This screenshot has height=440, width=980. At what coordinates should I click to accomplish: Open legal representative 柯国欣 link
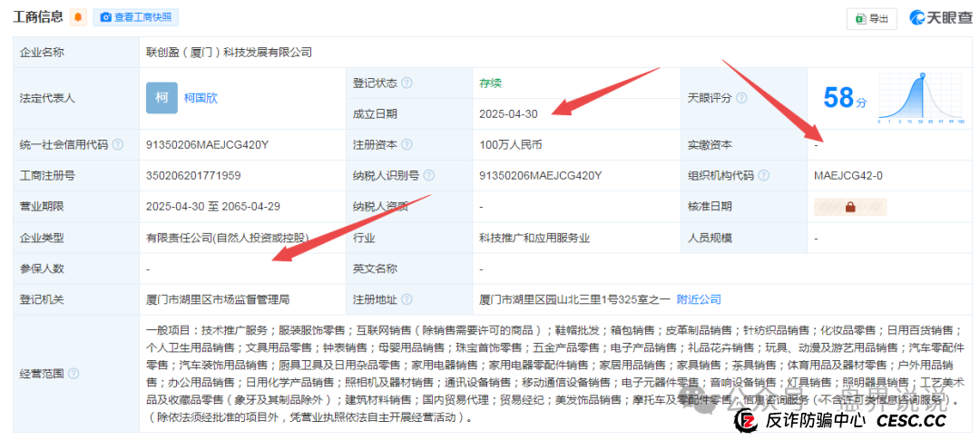[x=201, y=98]
